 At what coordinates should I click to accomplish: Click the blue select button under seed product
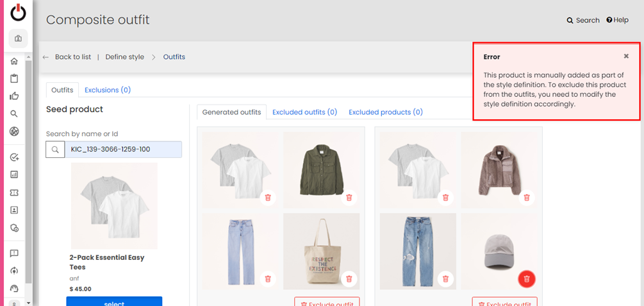[x=114, y=302]
